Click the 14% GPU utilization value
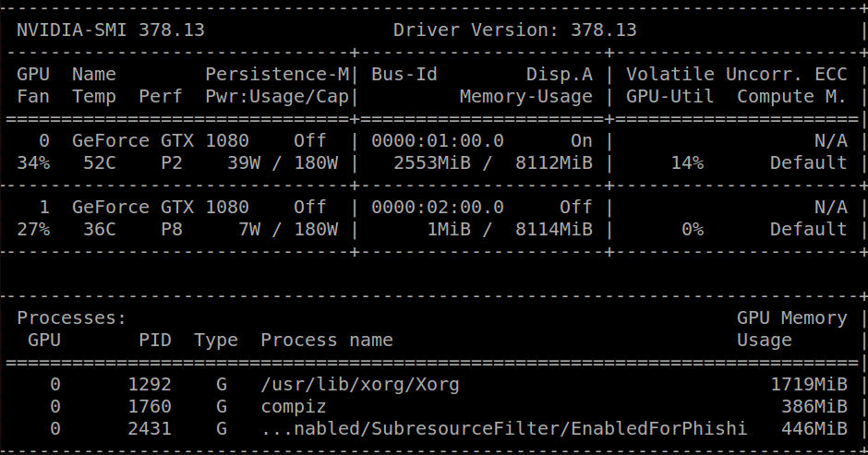The width and height of the screenshot is (868, 455). click(x=687, y=162)
